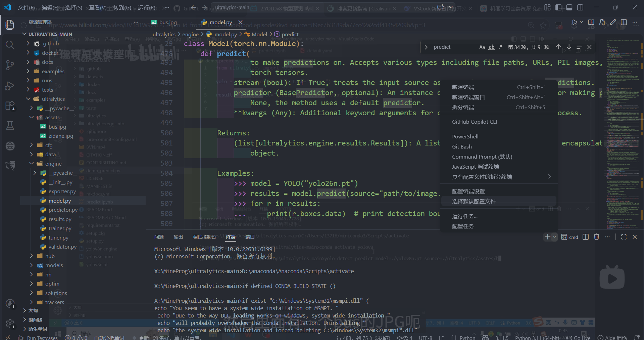The height and width of the screenshot is (340, 644).
Task: Jump to next match in find widget
Action: click(569, 47)
